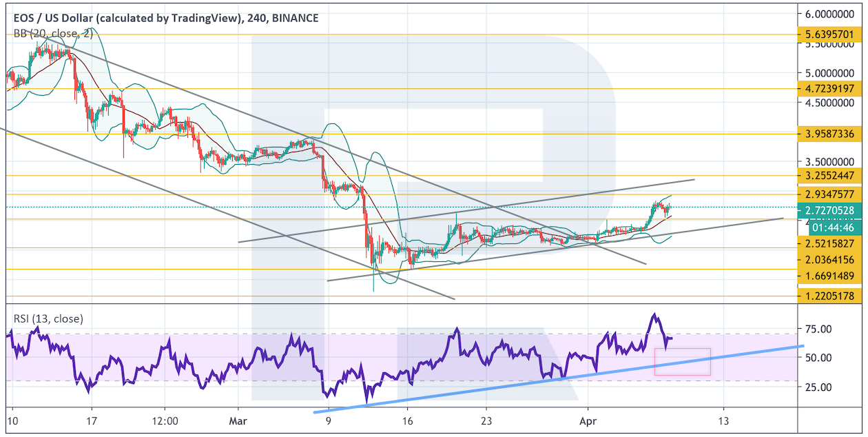
Task: Click the current price label 2.7270528
Action: point(829,210)
